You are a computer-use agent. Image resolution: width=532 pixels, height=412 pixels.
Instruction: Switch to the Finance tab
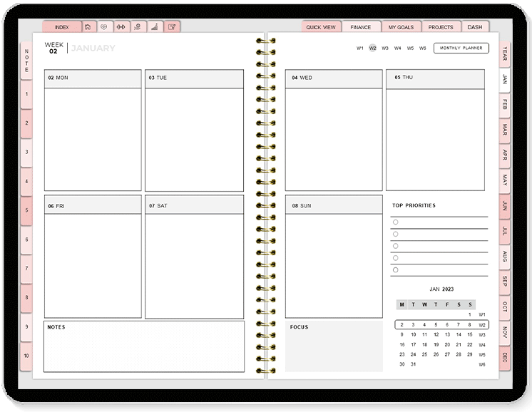pos(360,27)
